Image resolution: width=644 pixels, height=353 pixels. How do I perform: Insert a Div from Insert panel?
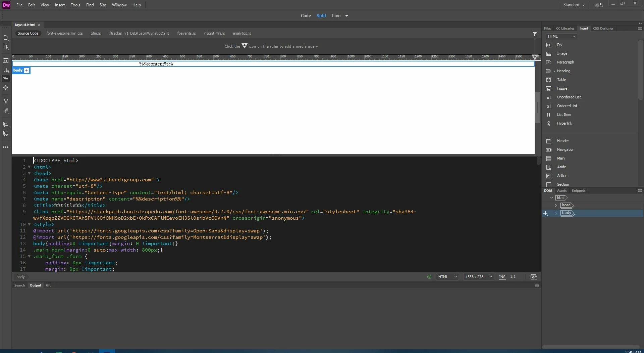coord(559,45)
